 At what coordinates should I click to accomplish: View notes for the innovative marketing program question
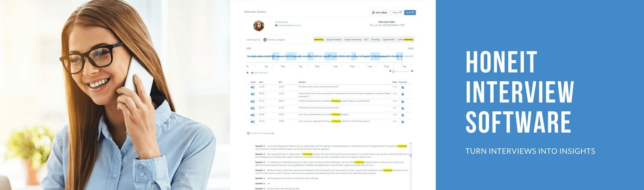(x=395, y=101)
